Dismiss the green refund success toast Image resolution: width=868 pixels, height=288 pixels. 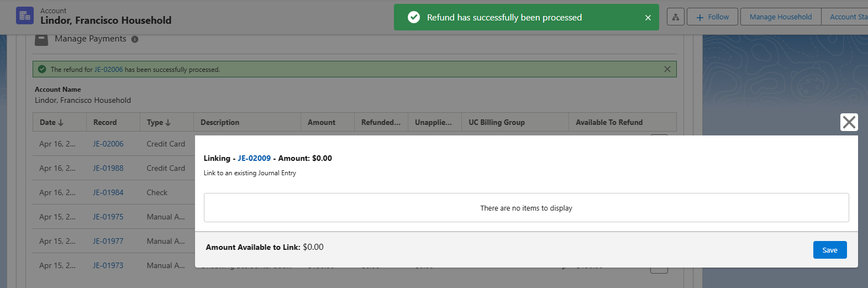pyautogui.click(x=648, y=18)
